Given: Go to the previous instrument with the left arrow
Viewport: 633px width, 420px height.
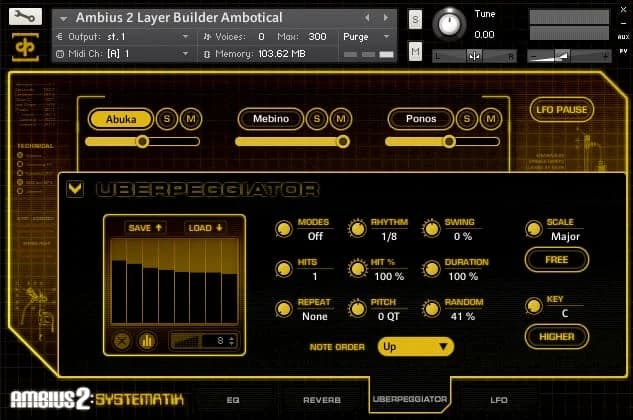Looking at the screenshot, I should point(367,18).
